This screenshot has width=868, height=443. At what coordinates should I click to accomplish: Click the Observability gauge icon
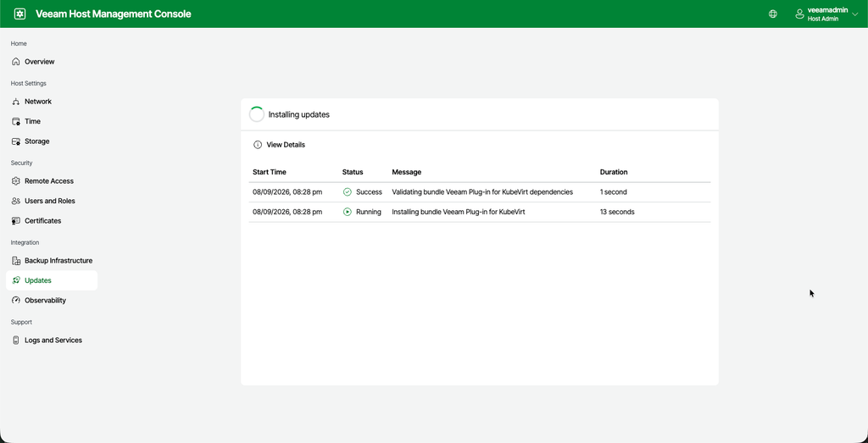[x=16, y=301]
